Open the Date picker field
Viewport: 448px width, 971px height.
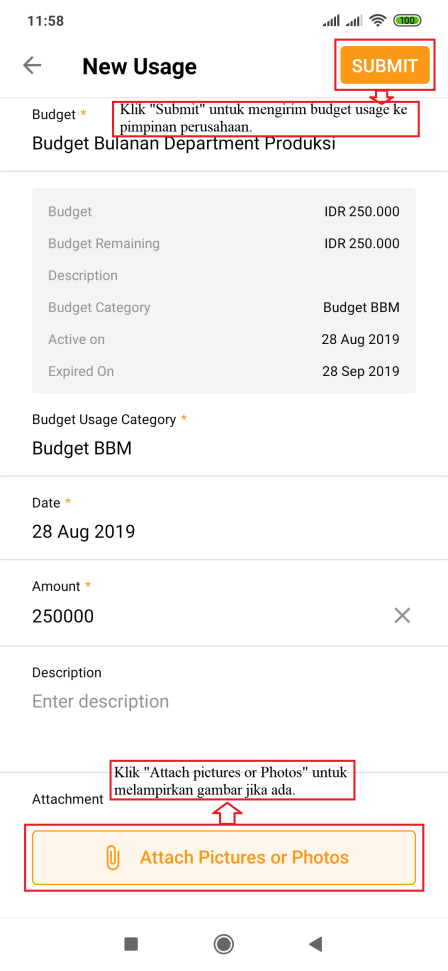[224, 520]
